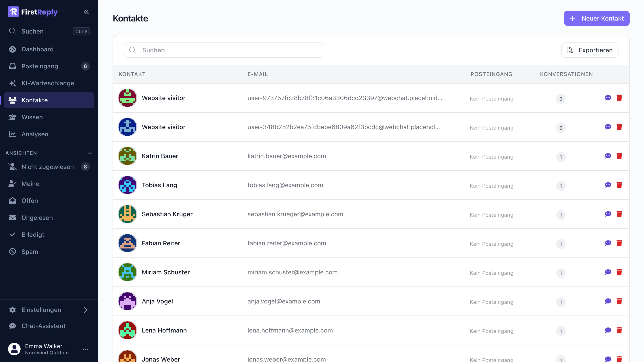
Task: Delete contact Katrin Bauer
Action: pyautogui.click(x=619, y=156)
